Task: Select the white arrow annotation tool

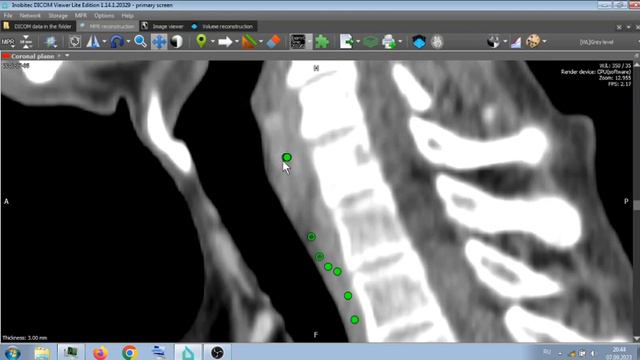Action: (225, 42)
